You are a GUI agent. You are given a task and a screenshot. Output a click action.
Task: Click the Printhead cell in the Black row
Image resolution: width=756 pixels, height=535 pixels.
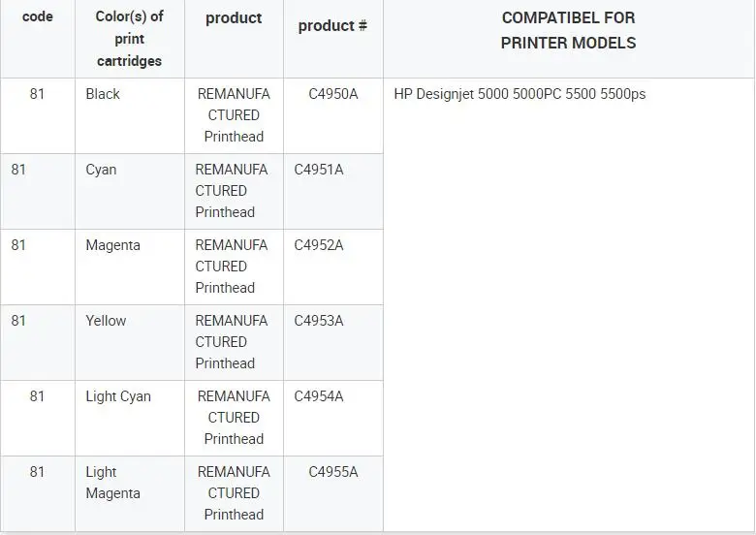234,115
